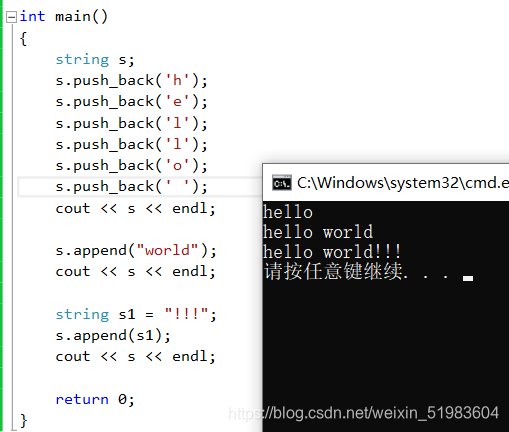This screenshot has width=509, height=432.
Task: Click the closing brace of main
Action: point(23,421)
